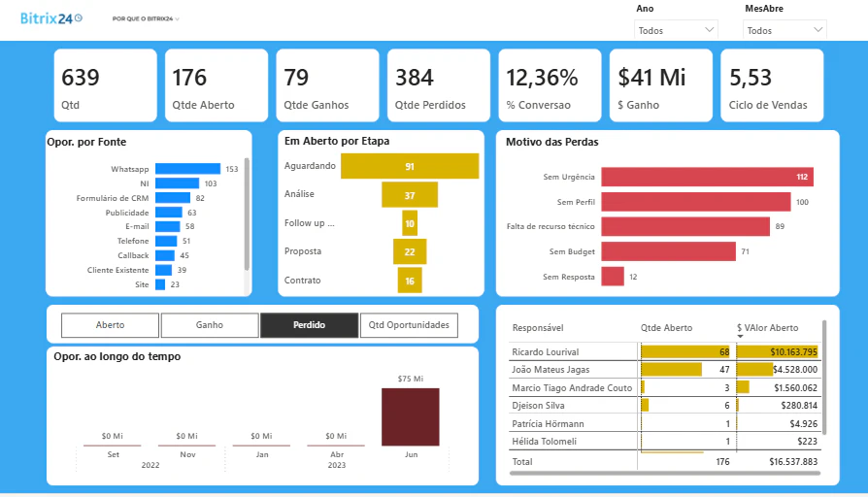
Task: Sort by $ VAlor Aberto column header
Action: (767, 328)
